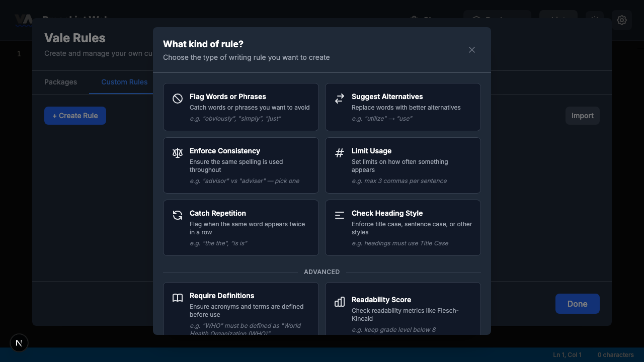
Task: Click the Flag Words or Phrases prohibited icon
Action: (178, 99)
